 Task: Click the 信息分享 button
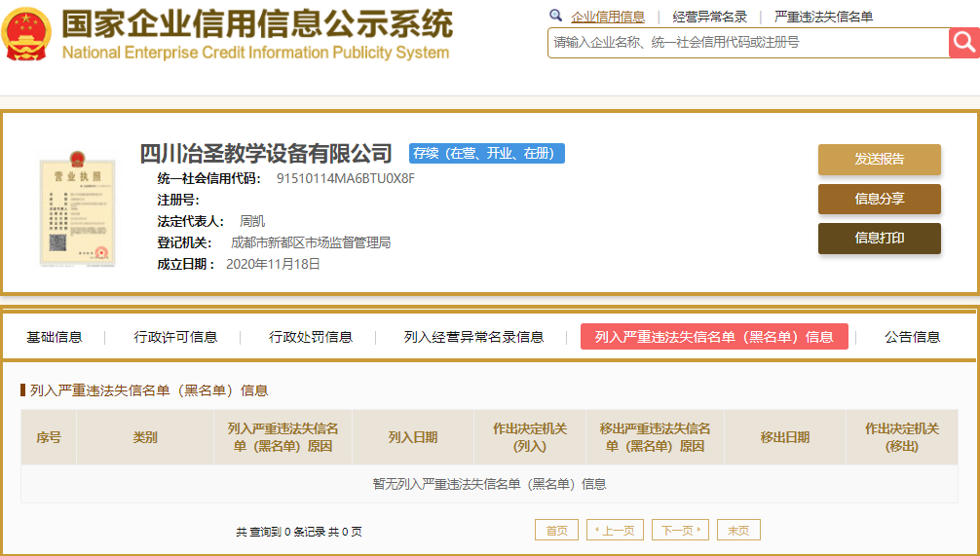[x=880, y=200]
